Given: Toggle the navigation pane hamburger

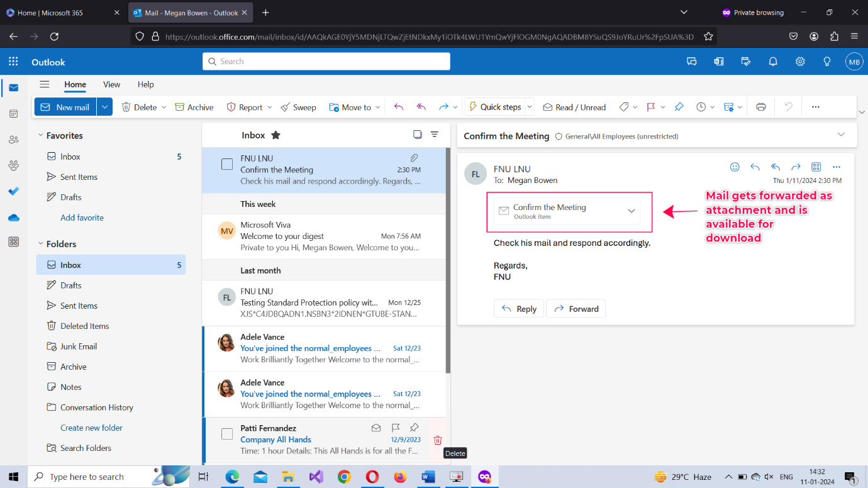Looking at the screenshot, I should 44,84.
